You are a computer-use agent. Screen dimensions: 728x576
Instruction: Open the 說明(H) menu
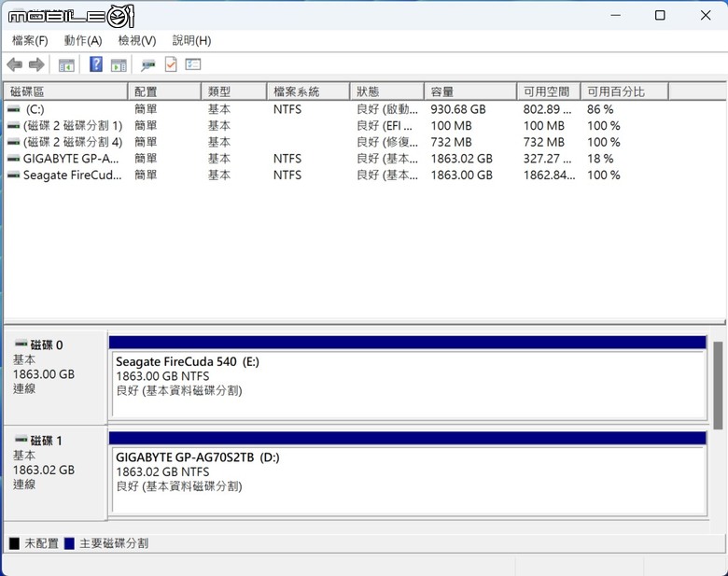(x=191, y=41)
